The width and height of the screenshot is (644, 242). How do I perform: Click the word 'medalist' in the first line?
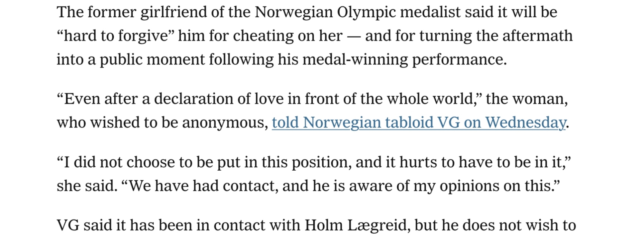pos(431,13)
